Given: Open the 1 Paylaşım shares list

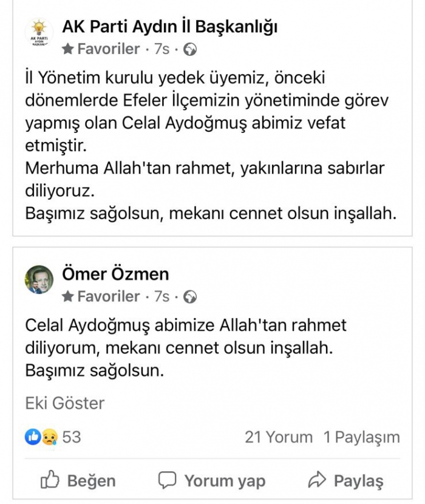Looking at the screenshot, I should point(361,437).
